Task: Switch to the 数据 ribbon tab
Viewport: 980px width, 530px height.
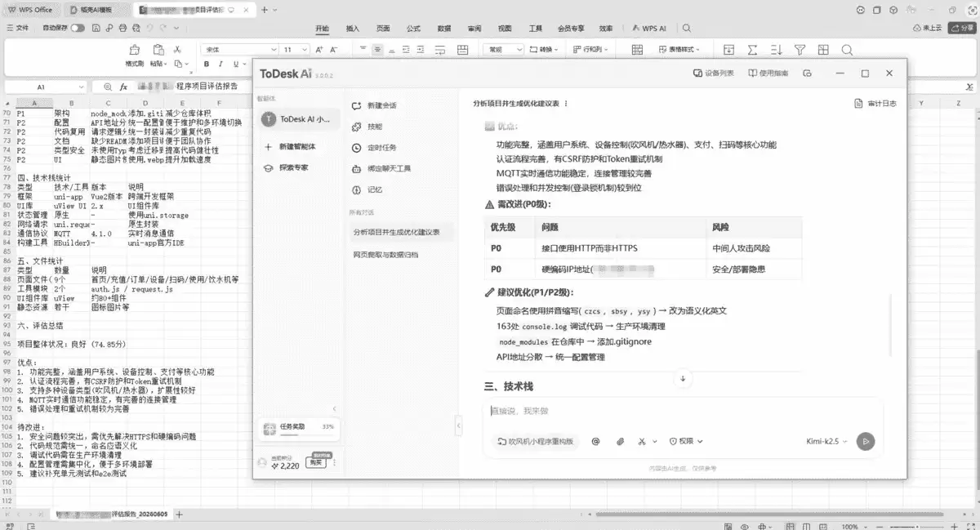Action: 444,28
